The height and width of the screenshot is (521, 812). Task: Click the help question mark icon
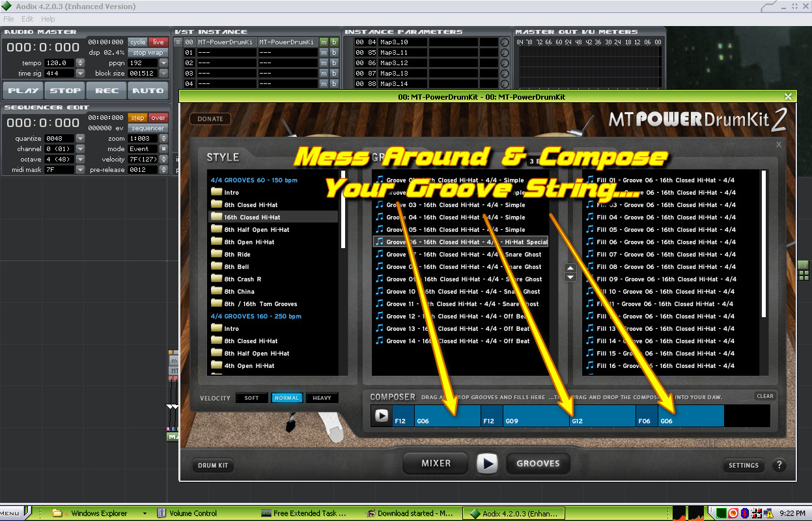(779, 465)
